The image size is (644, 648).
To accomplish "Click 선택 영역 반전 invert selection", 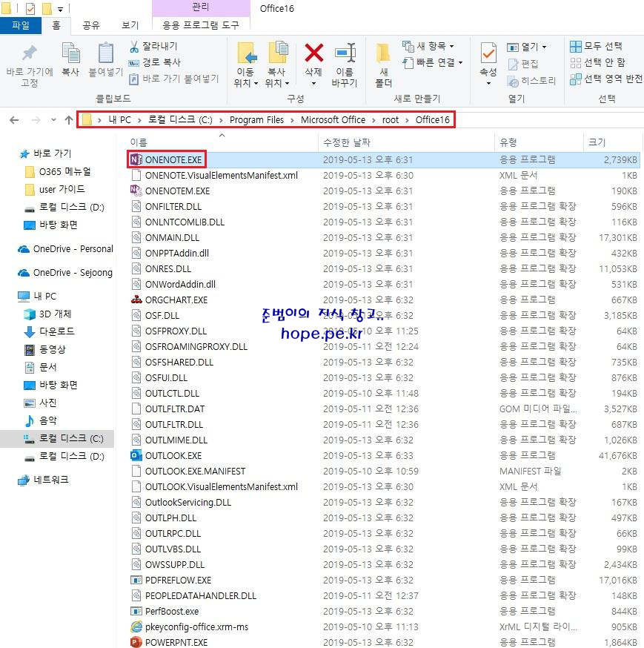I will click(606, 79).
